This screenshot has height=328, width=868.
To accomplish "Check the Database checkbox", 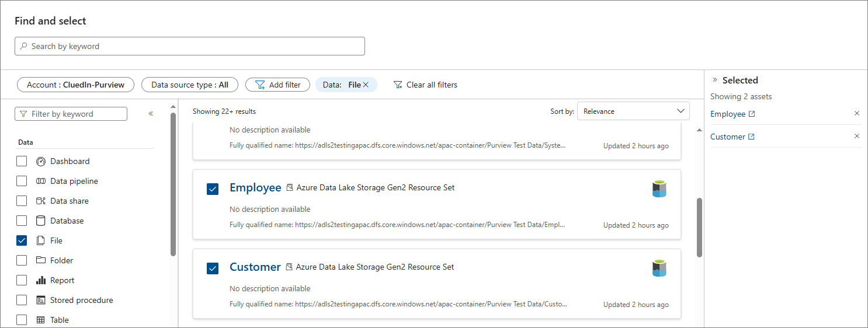I will pyautogui.click(x=22, y=221).
